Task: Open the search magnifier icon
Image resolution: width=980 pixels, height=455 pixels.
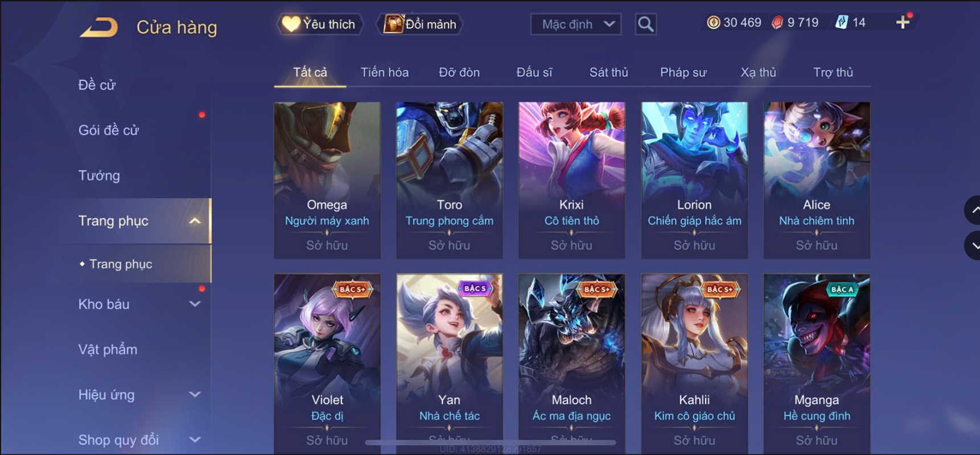Action: pos(645,24)
